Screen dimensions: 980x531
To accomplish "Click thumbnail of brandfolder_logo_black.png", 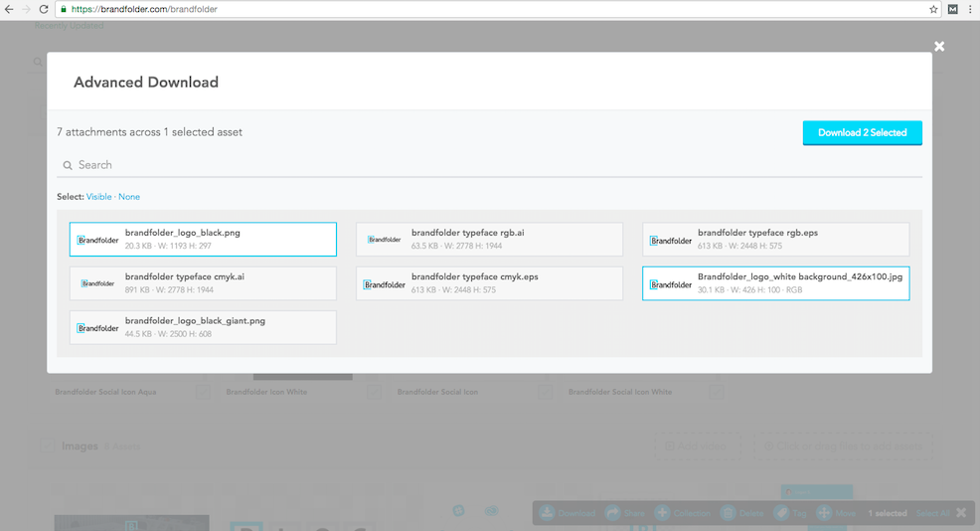I will click(x=97, y=241).
